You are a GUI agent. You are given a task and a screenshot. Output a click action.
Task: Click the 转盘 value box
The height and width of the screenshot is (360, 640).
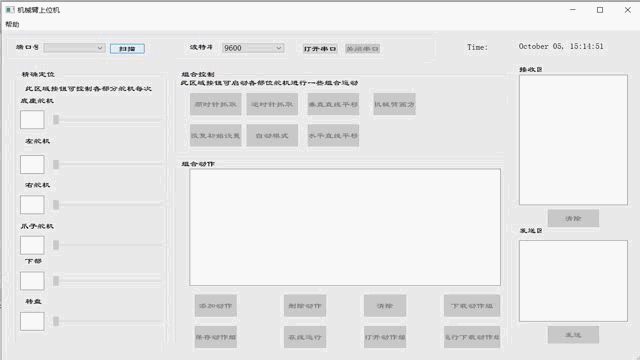click(32, 321)
